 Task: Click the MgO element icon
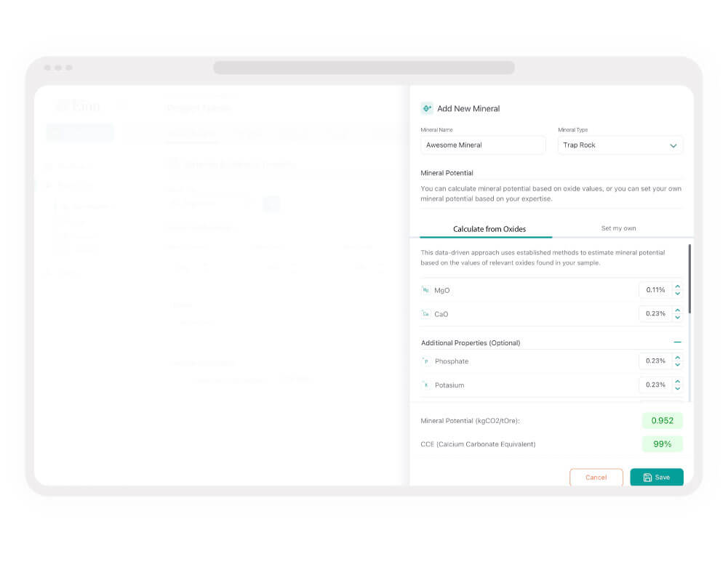pos(425,290)
